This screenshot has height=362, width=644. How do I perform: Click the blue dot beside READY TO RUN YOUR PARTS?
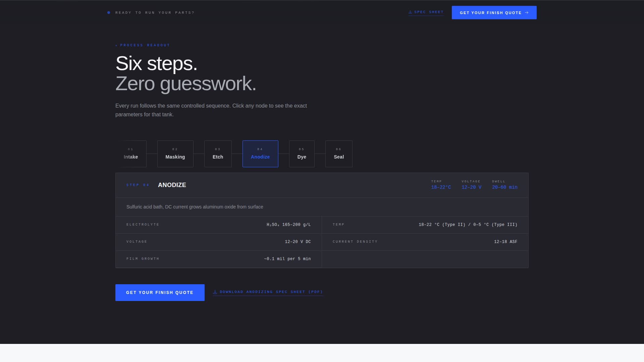click(109, 12)
